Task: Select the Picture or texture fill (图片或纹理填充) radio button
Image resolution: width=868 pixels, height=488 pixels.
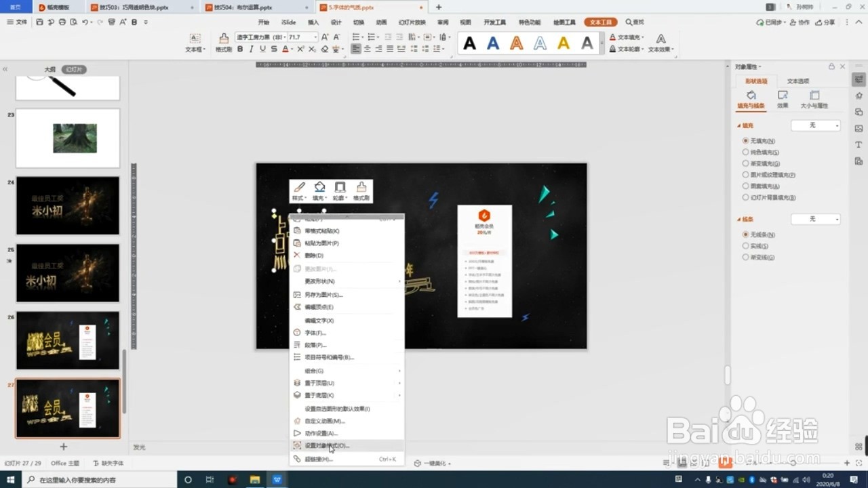Action: [x=746, y=175]
